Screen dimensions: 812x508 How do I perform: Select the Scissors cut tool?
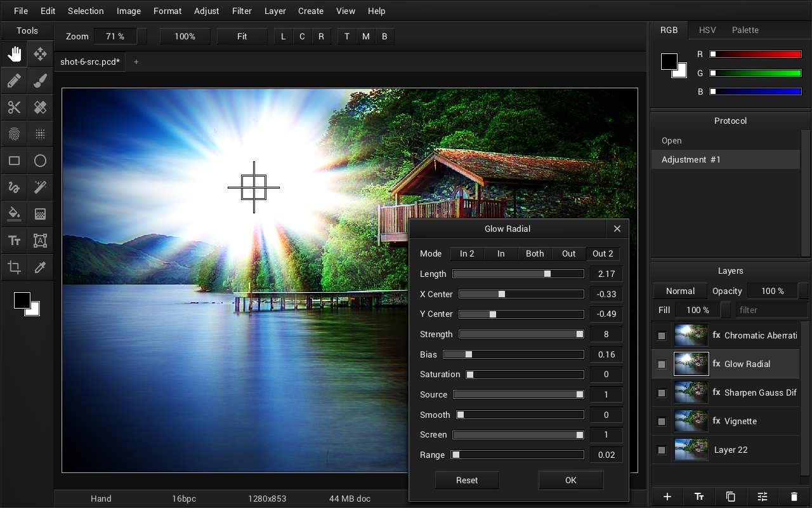tap(14, 107)
